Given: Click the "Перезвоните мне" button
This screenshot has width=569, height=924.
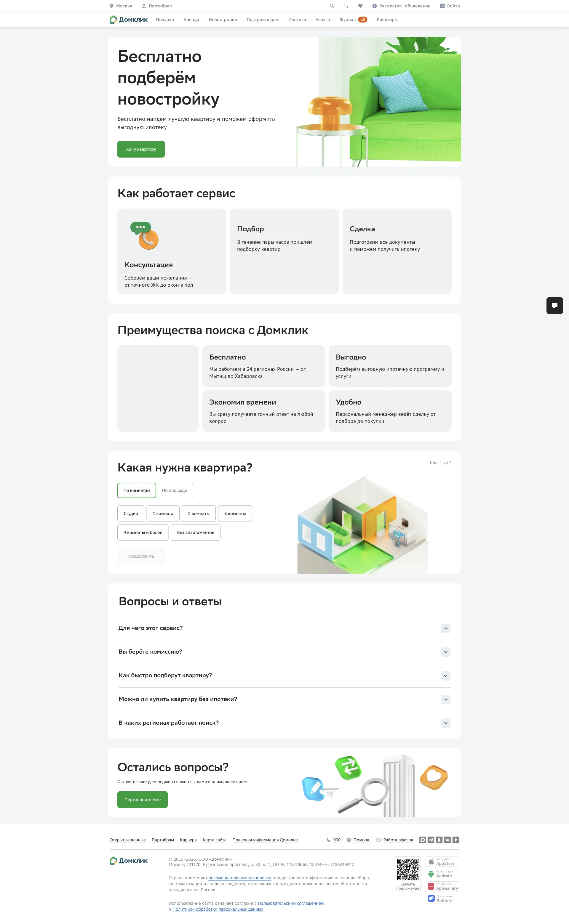Looking at the screenshot, I should (x=143, y=800).
